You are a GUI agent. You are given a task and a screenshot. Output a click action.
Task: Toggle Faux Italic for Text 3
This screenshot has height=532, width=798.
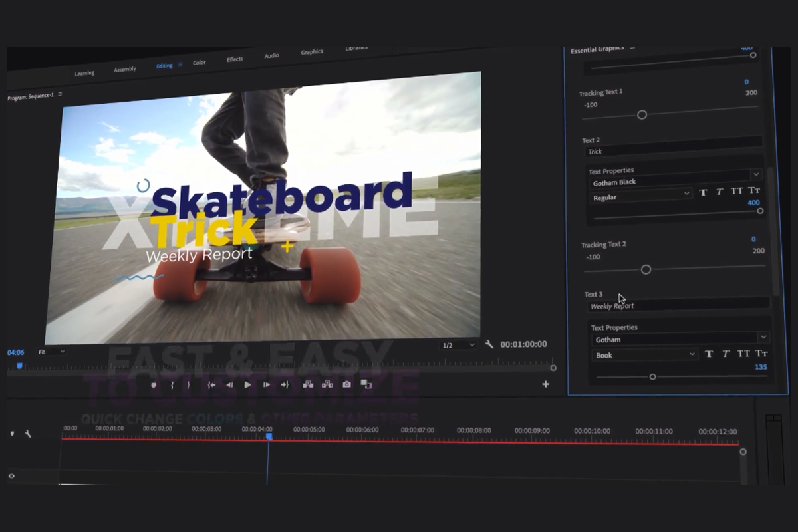[x=726, y=354]
